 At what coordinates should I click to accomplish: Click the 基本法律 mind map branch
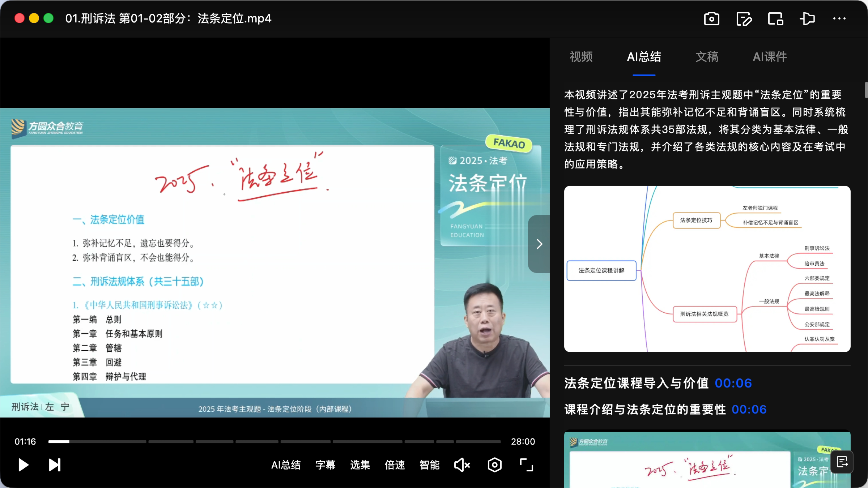coord(769,256)
